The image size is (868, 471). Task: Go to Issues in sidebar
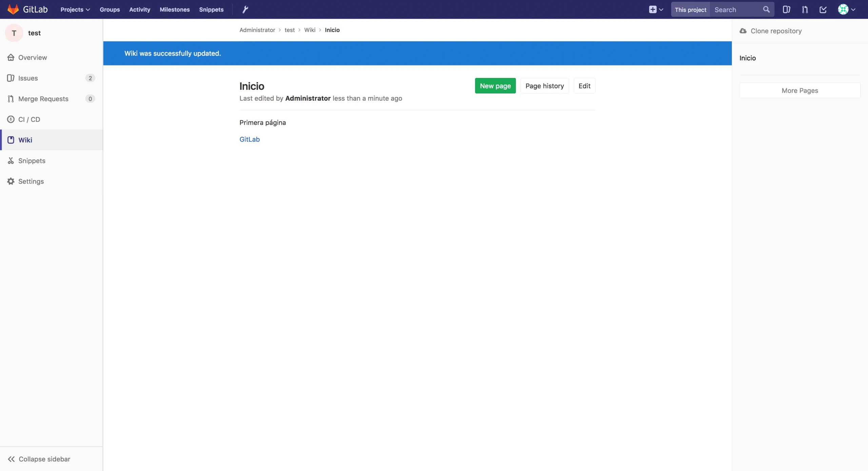[x=28, y=78]
